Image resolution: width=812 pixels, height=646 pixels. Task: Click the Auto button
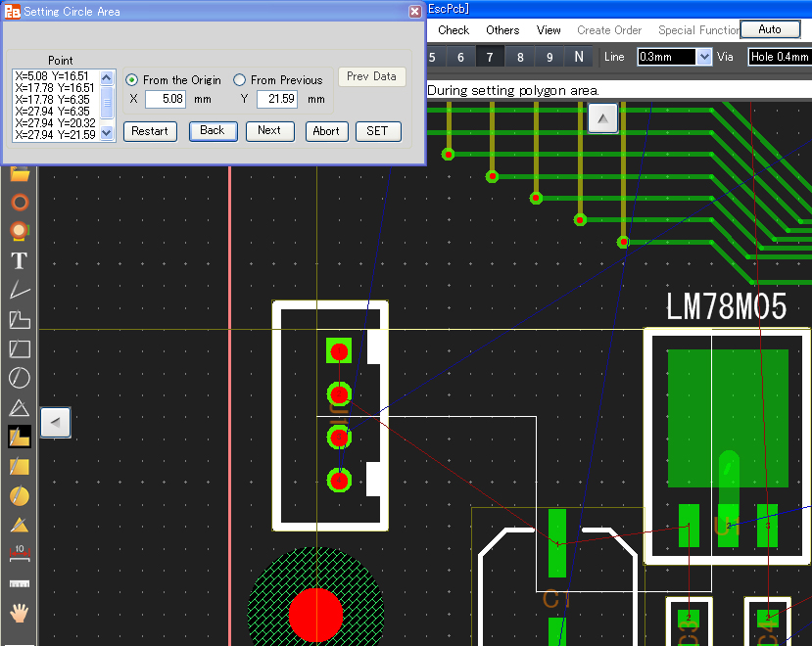point(770,29)
